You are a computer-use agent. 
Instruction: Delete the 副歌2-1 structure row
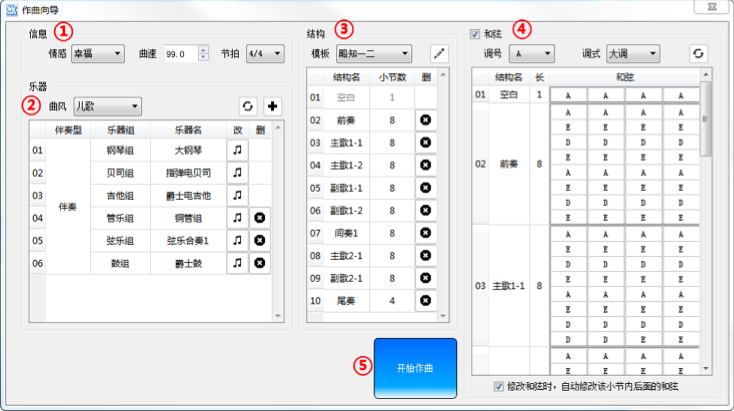[x=426, y=278]
